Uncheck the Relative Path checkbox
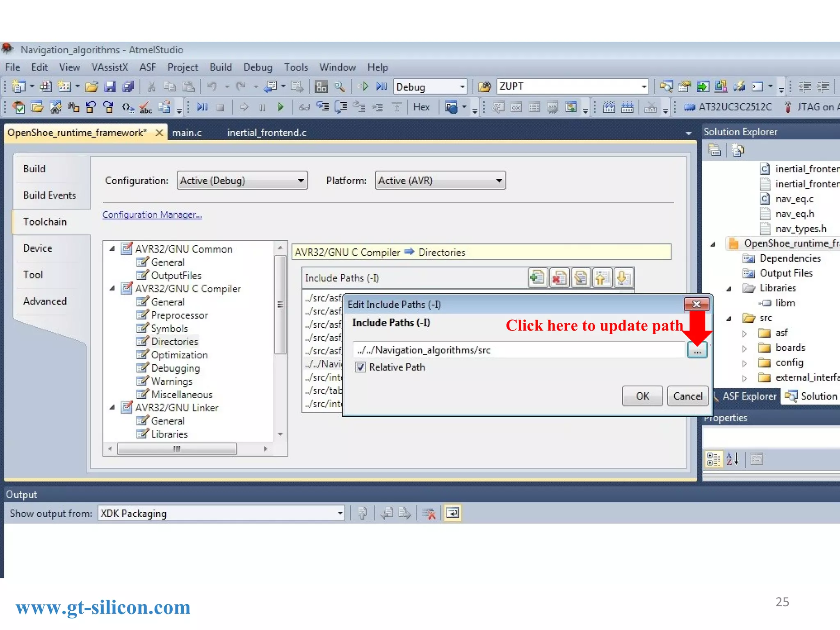 tap(361, 367)
